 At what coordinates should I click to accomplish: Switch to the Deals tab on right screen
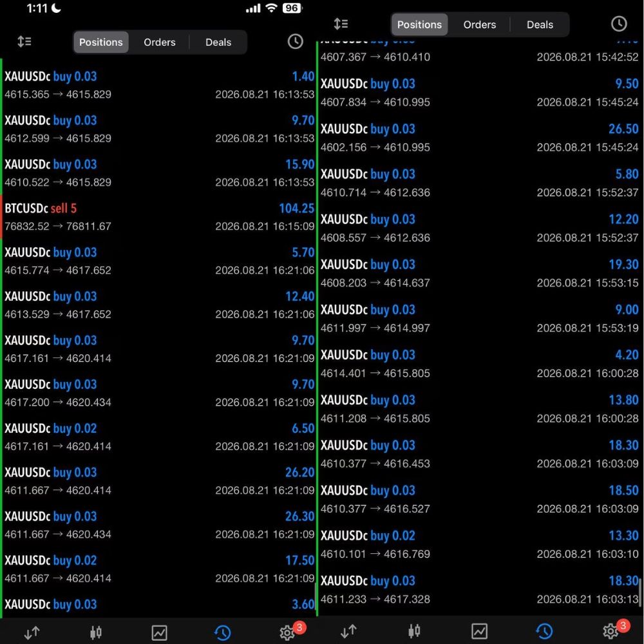point(540,24)
